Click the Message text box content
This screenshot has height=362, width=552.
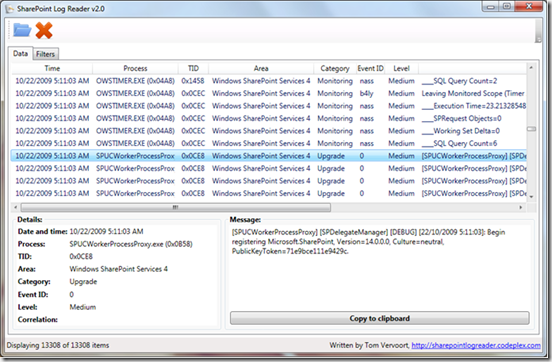pos(380,242)
